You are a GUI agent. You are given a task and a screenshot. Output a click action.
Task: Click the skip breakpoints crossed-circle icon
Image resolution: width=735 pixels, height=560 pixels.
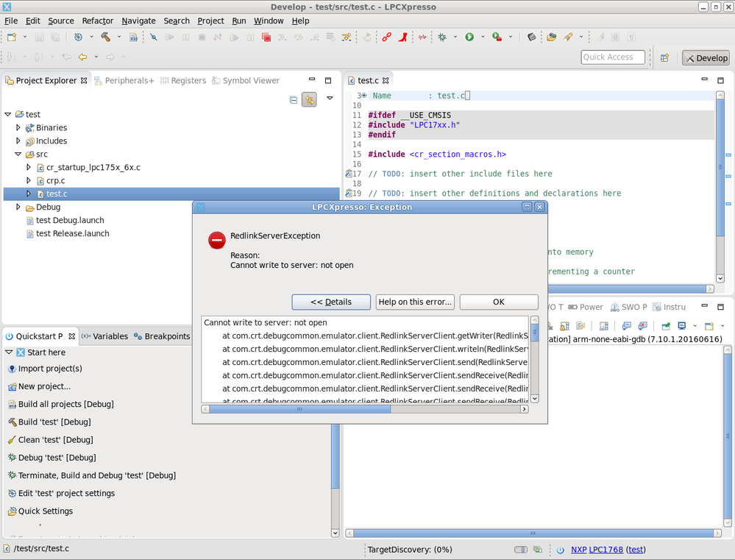click(153, 37)
